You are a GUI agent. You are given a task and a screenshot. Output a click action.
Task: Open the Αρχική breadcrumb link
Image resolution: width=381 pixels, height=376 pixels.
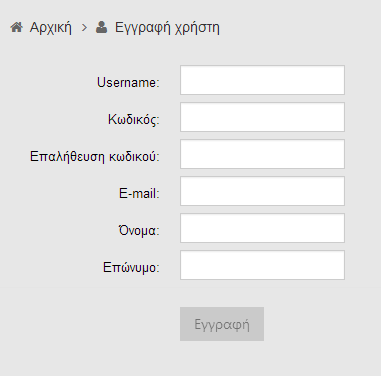[x=51, y=28]
